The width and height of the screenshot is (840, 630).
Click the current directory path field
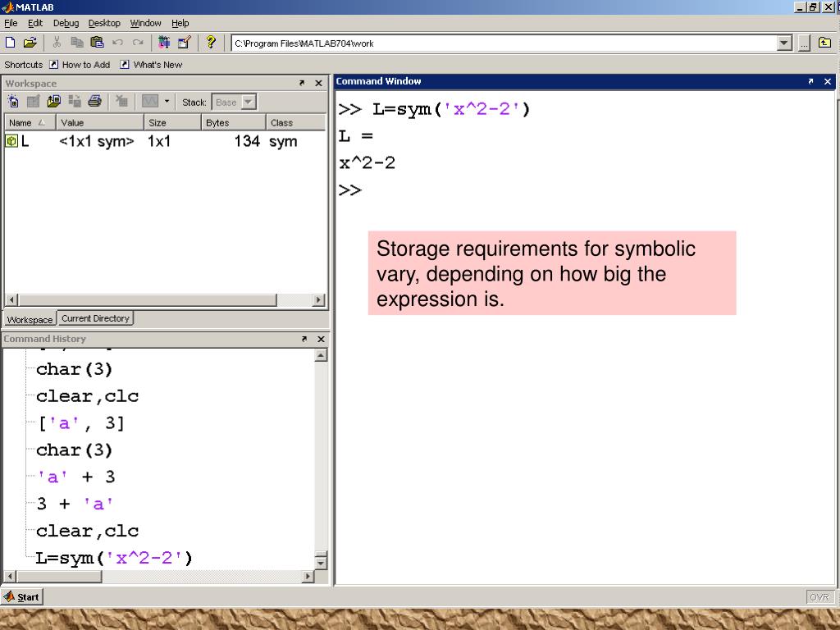[504, 43]
